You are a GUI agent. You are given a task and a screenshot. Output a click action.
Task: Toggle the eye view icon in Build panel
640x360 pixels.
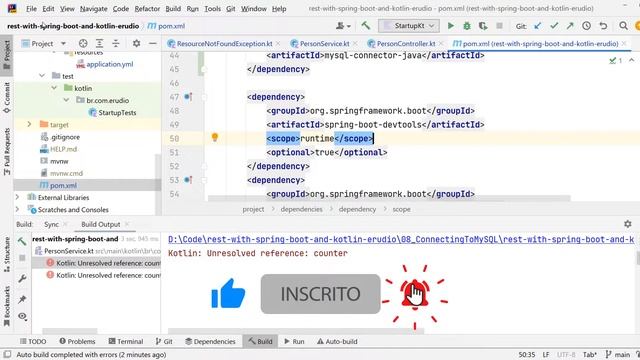point(22,316)
